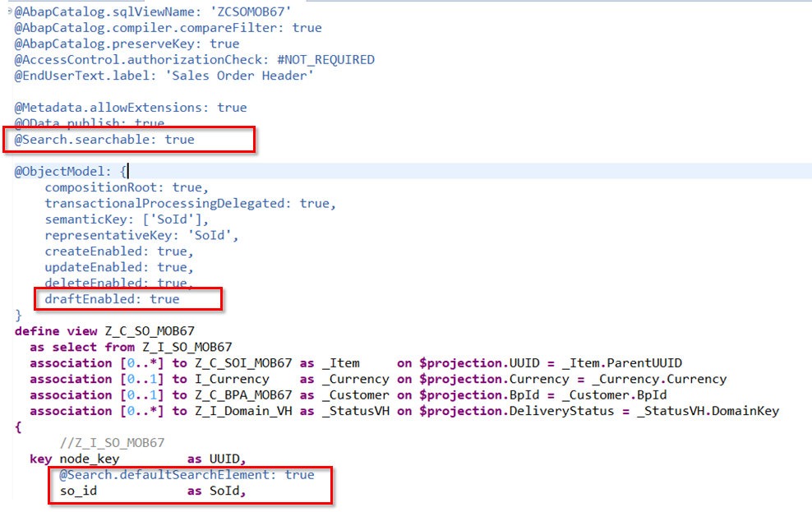Click the 'Z_C_BPA_MOB67' association target
This screenshot has width=812, height=512.
point(243,395)
